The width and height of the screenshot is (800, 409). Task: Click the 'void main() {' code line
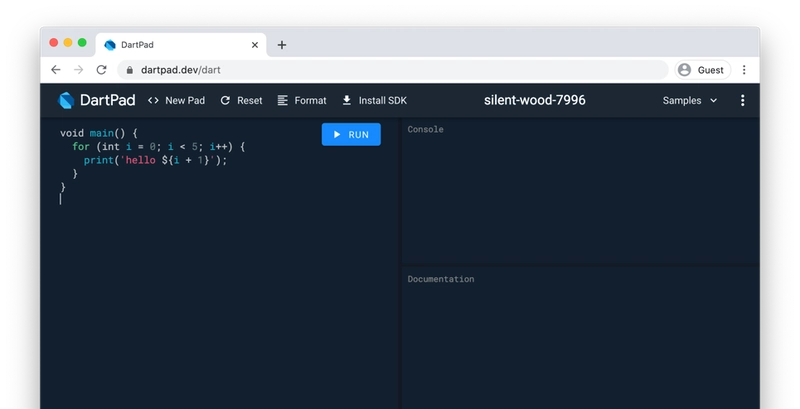click(x=99, y=133)
